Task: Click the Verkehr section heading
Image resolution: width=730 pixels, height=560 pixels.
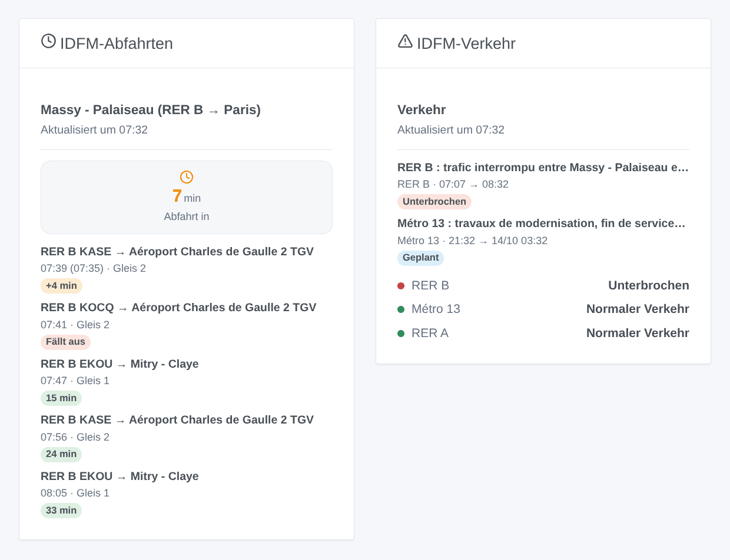Action: click(x=422, y=110)
